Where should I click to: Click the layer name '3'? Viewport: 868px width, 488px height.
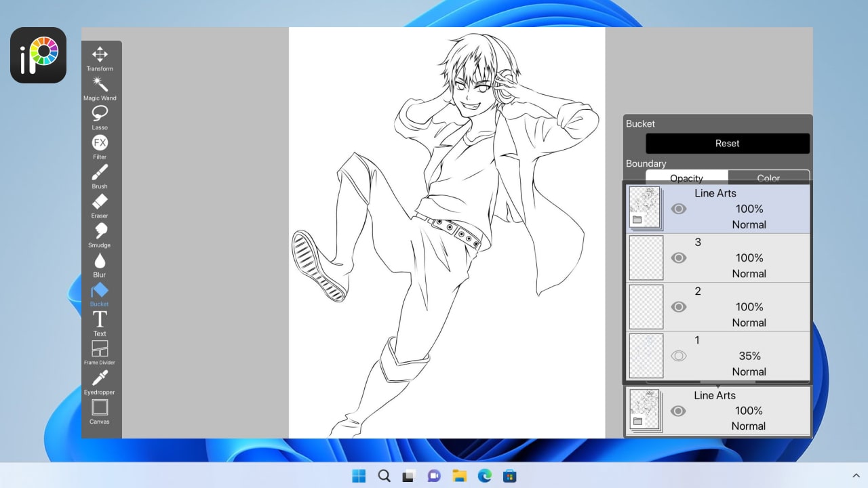click(x=698, y=242)
